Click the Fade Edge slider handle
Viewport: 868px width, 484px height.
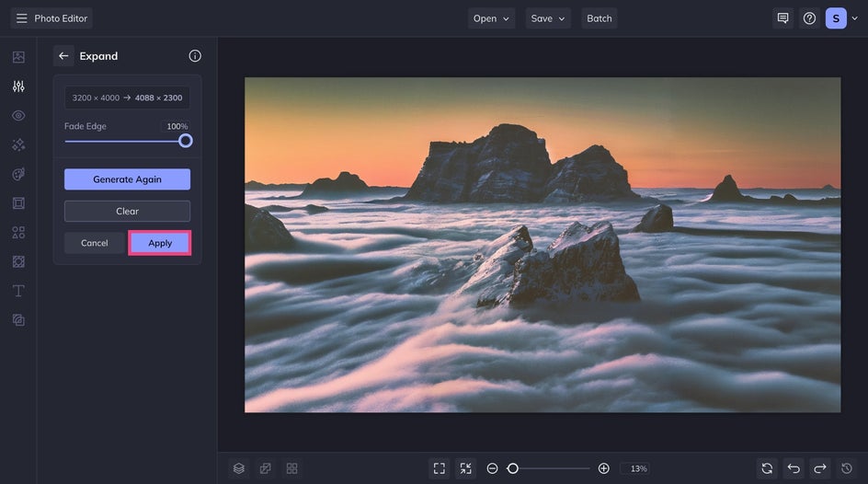(186, 141)
